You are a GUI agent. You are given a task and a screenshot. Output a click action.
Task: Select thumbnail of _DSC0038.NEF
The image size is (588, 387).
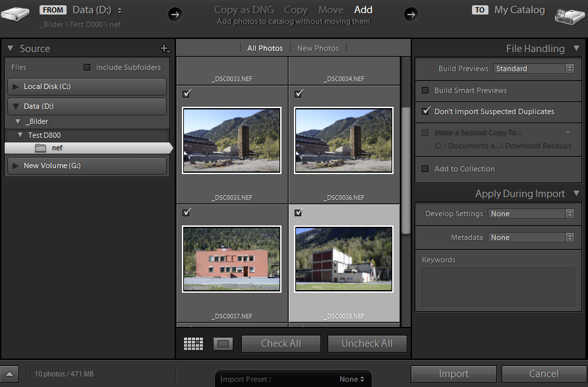point(344,259)
